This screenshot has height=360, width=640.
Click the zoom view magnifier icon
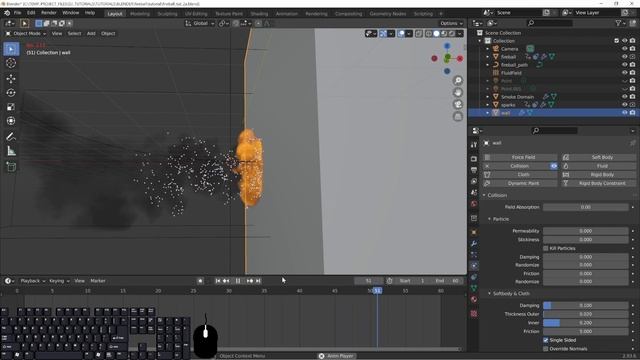458,80
